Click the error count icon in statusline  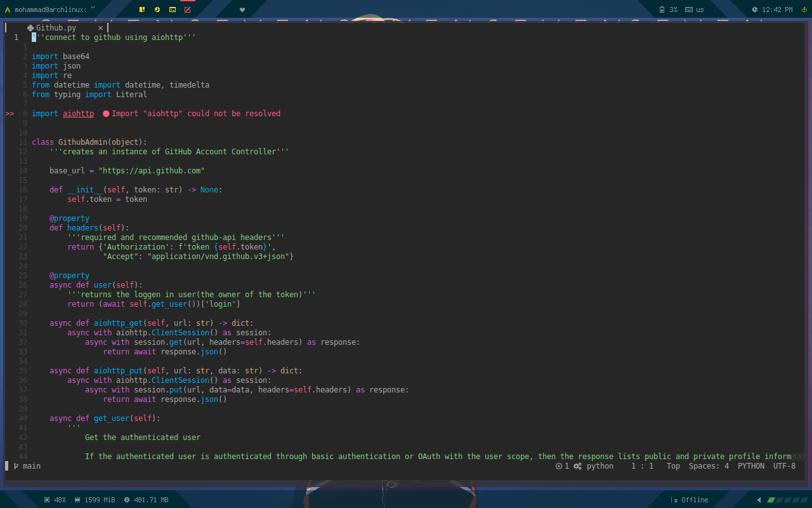pos(559,466)
